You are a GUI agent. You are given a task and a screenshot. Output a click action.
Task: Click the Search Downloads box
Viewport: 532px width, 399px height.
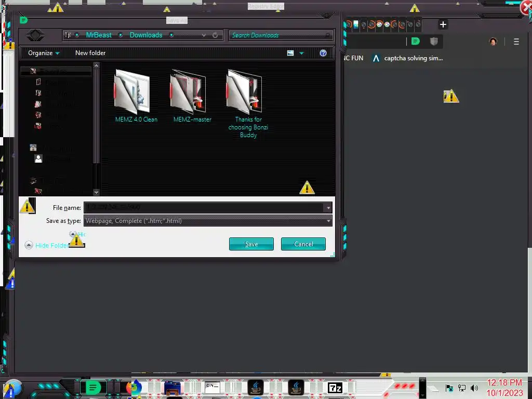(281, 35)
